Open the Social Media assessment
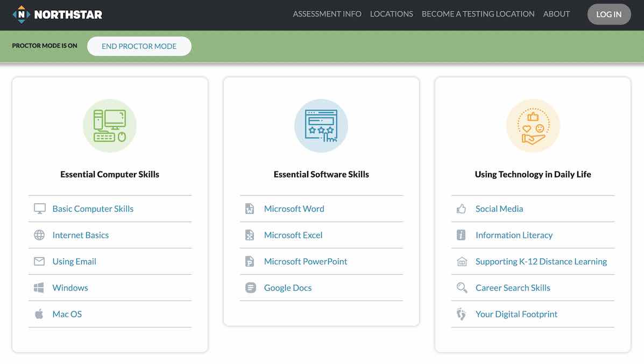 499,209
